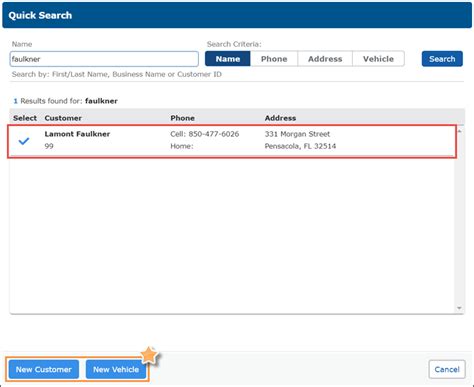Click customer ID 99
The image size is (474, 387).
49,146
